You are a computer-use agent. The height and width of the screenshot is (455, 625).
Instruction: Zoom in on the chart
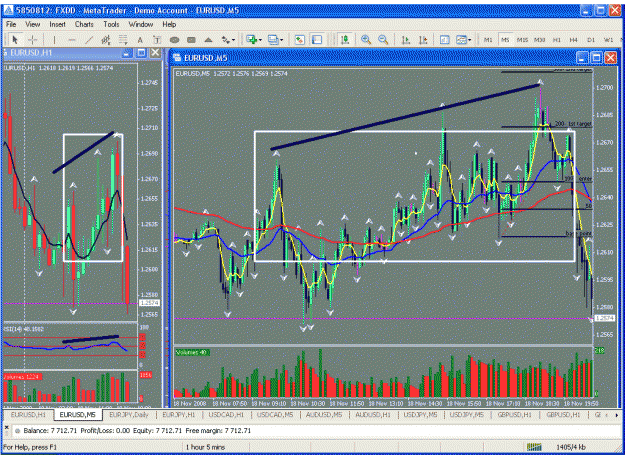pyautogui.click(x=366, y=40)
